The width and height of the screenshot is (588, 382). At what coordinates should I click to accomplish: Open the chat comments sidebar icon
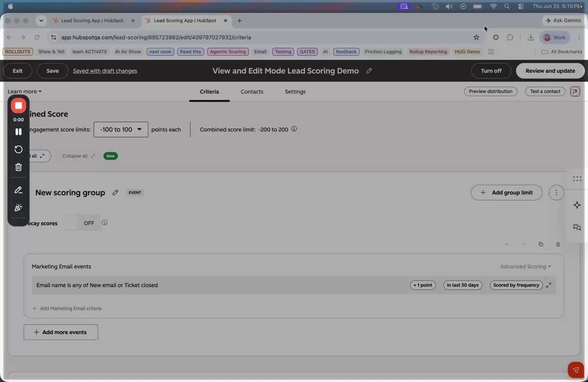[x=577, y=228]
